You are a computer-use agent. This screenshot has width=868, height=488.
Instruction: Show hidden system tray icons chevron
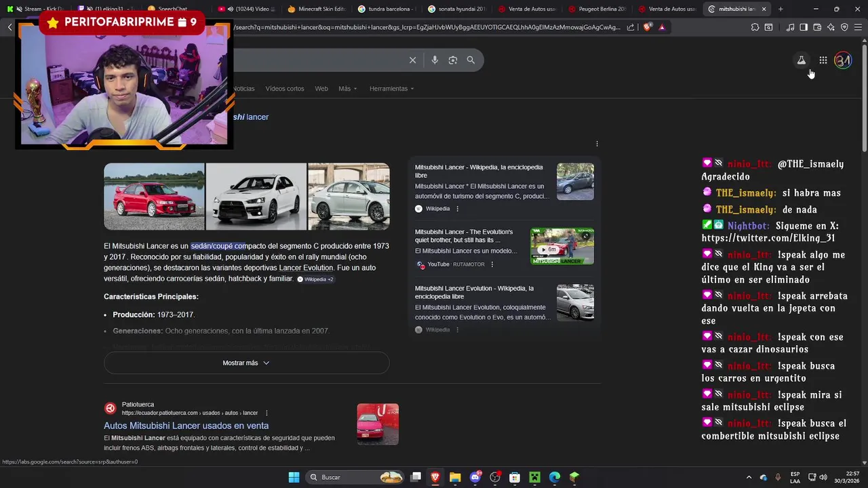tap(749, 477)
